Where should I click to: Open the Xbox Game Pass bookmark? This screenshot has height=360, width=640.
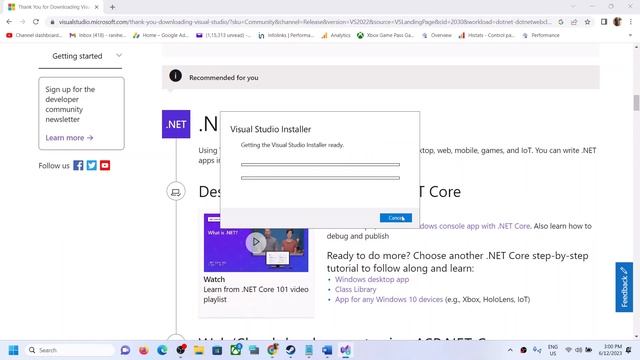click(385, 36)
